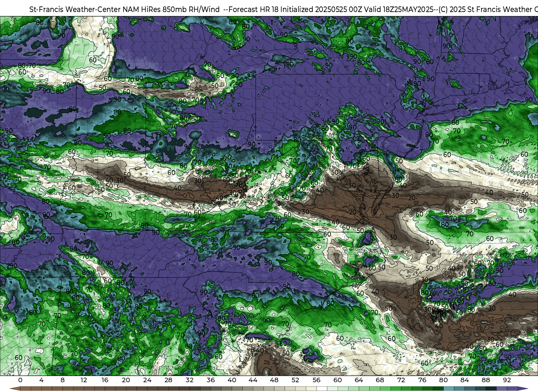Click 'Forecast HR 18' in the header
Viewport: 538px width, 392px height.
254,10
